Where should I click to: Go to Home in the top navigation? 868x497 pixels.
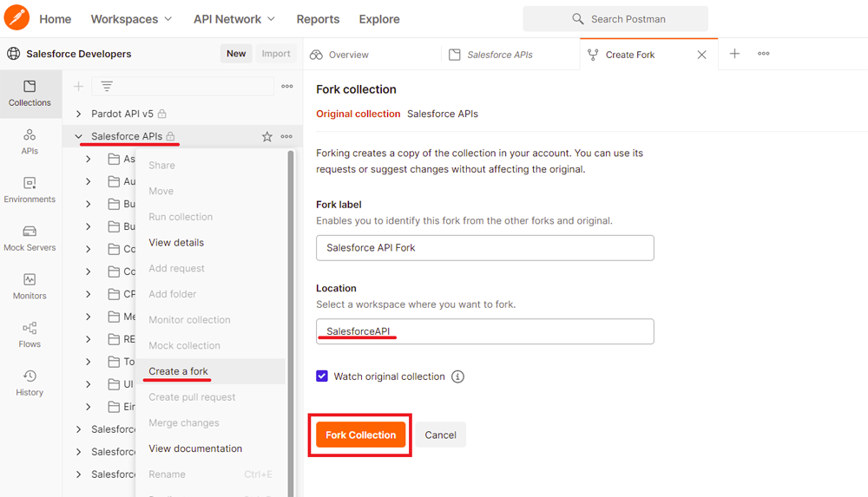(56, 19)
